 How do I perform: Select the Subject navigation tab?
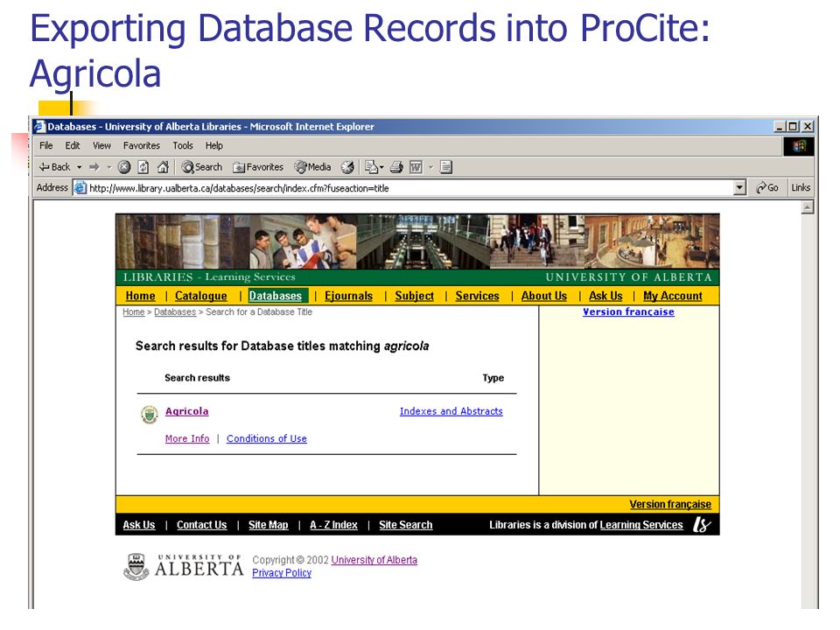pyautogui.click(x=414, y=296)
